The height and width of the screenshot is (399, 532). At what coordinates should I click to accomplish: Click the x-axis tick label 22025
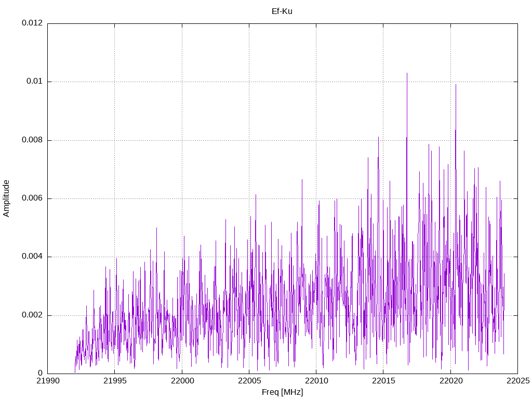(x=518, y=381)
